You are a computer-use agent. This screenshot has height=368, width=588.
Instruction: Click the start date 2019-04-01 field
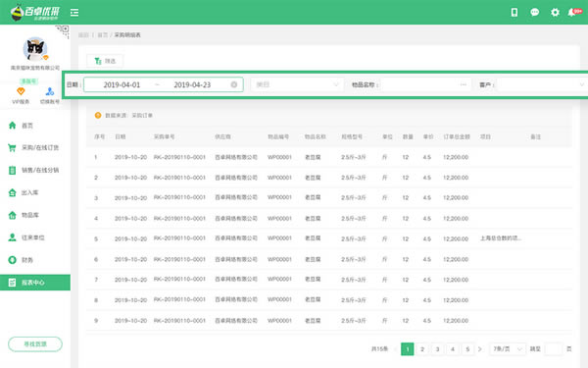pyautogui.click(x=122, y=84)
